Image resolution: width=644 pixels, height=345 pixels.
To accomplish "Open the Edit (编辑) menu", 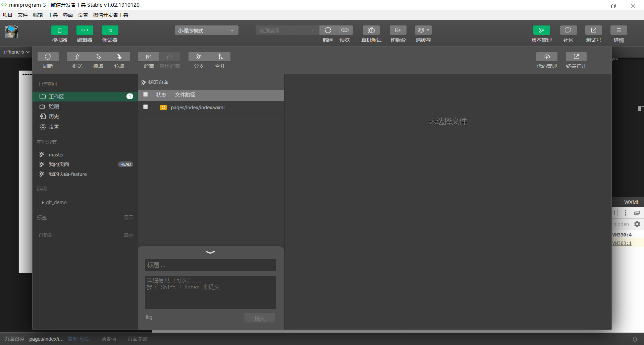I will [x=38, y=15].
